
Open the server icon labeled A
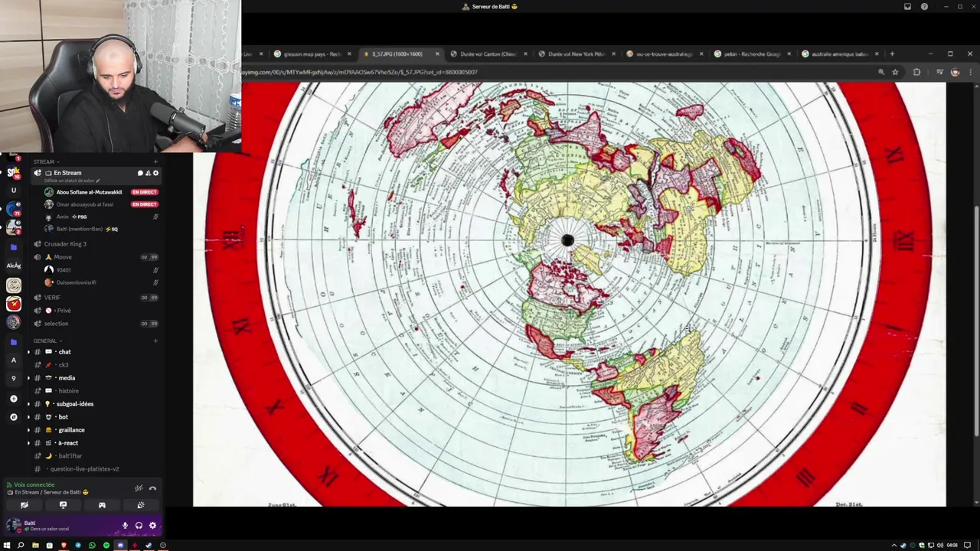click(13, 360)
